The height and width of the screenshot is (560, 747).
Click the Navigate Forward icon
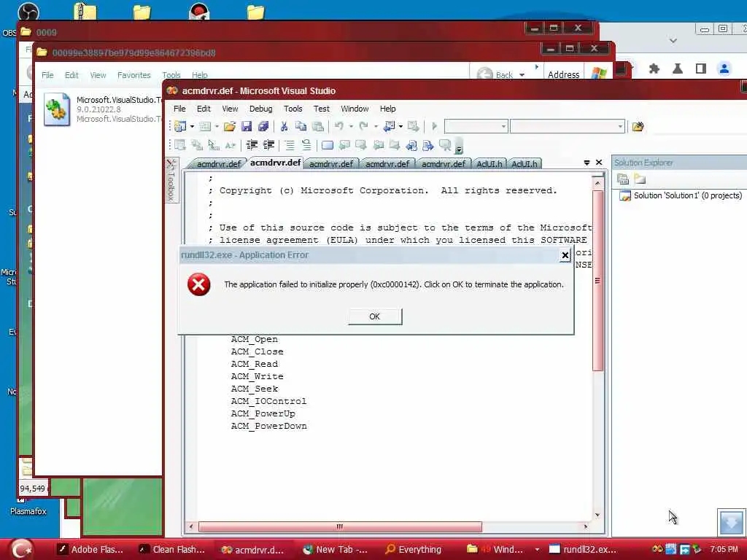[x=413, y=126]
